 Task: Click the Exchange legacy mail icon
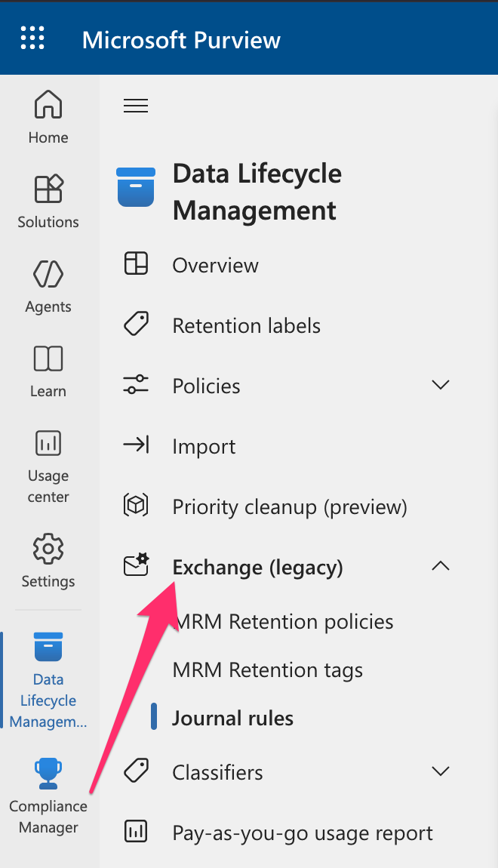[x=136, y=565]
